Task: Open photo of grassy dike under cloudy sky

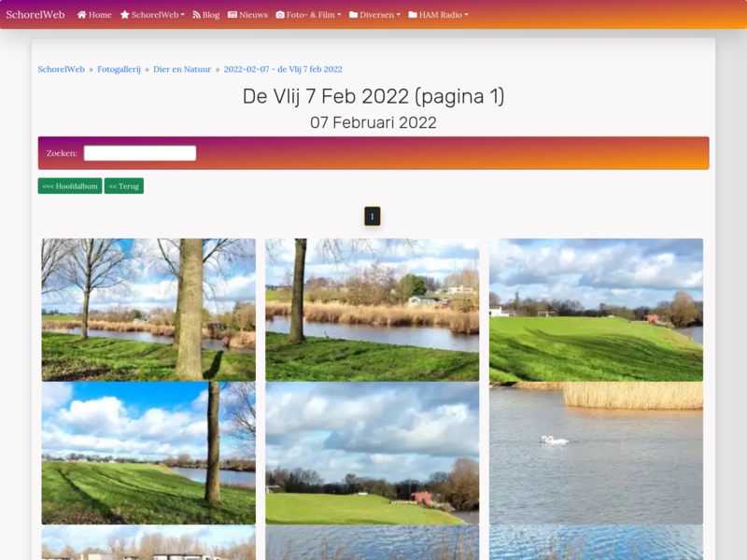Action: [596, 310]
